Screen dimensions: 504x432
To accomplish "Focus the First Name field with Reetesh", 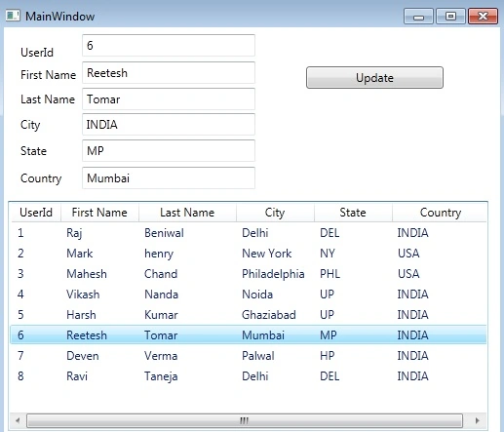I will [169, 73].
